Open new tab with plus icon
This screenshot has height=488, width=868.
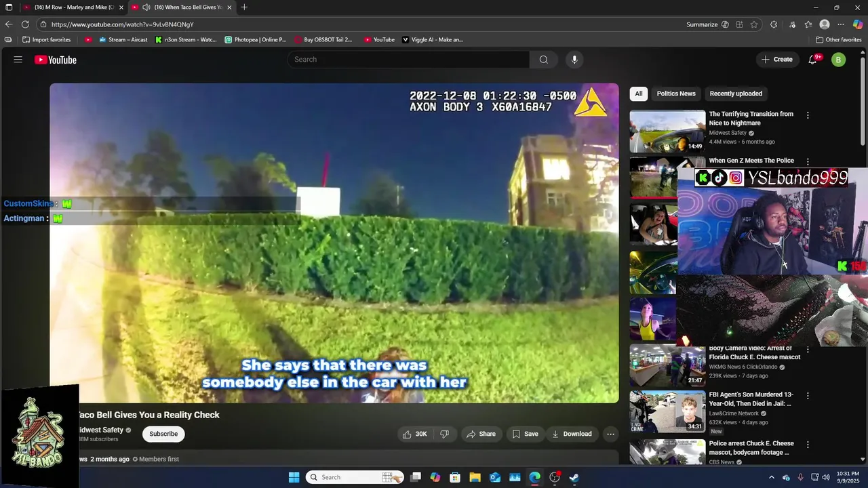tap(244, 7)
